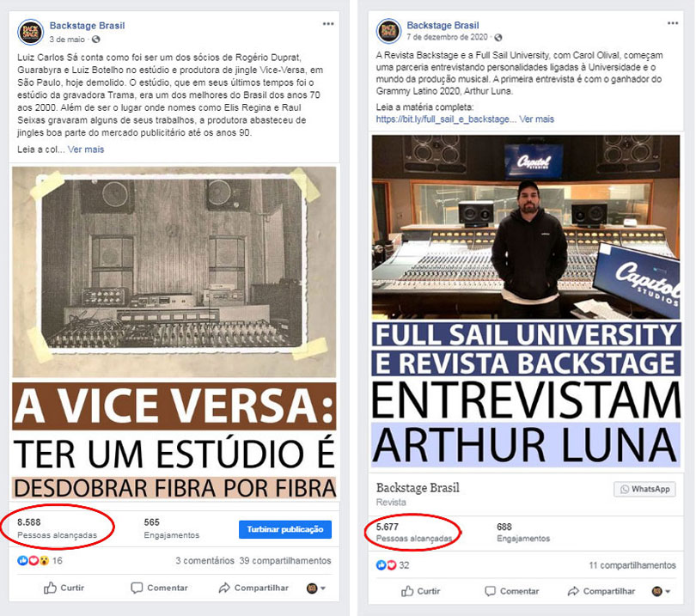Screen dimensions: 696x616
Task: Open the 39 compartilhamentos link
Action: coord(285,560)
